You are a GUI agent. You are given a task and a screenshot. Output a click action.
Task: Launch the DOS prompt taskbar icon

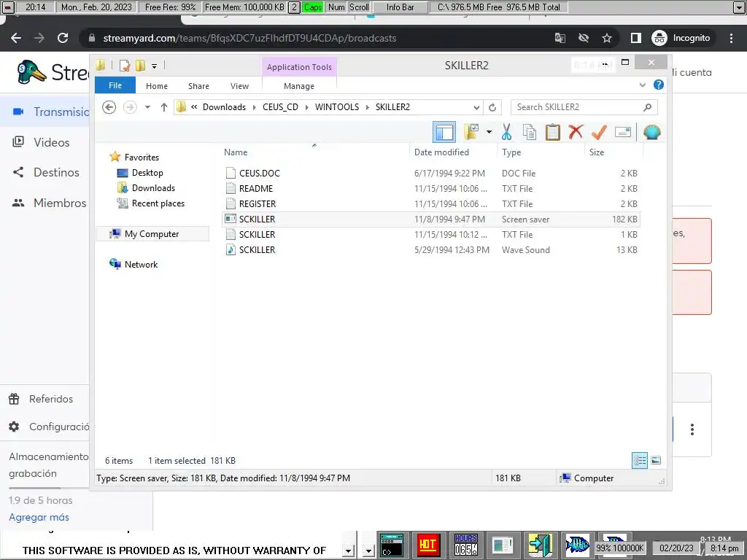(392, 545)
